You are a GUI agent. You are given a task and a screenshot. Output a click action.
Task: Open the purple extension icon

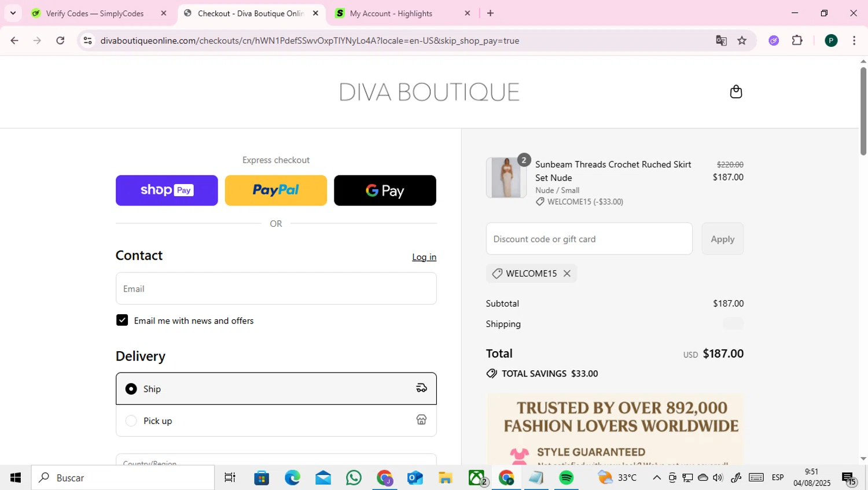point(774,40)
